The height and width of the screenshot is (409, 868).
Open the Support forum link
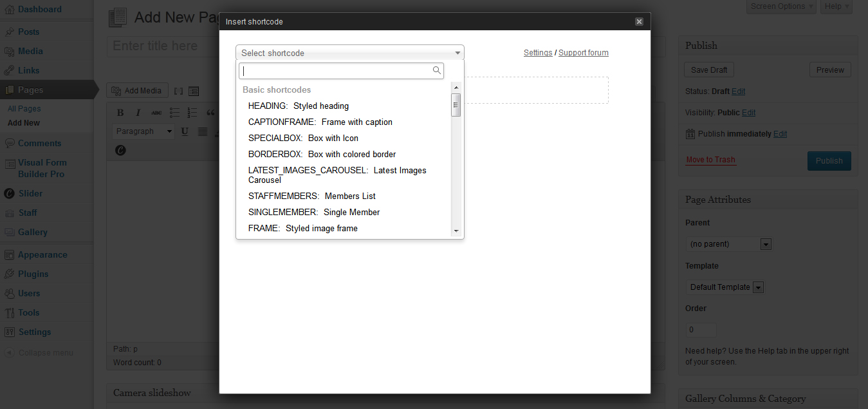(583, 53)
